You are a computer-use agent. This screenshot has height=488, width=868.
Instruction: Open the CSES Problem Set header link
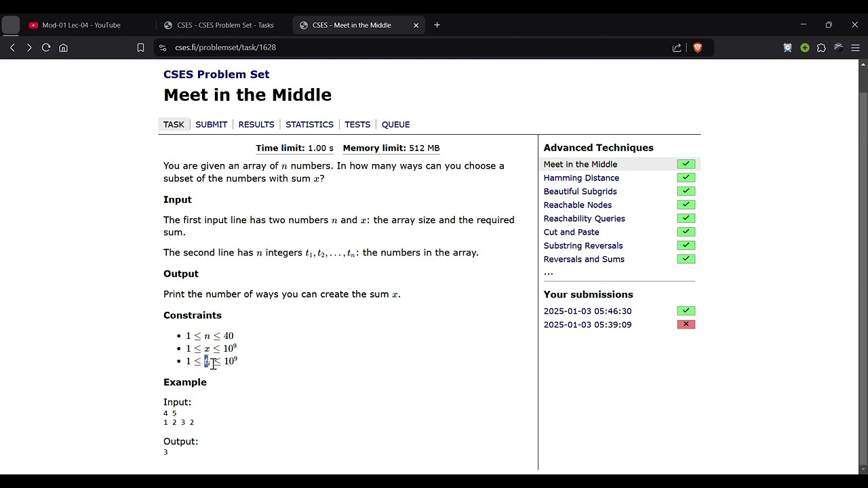click(x=216, y=75)
